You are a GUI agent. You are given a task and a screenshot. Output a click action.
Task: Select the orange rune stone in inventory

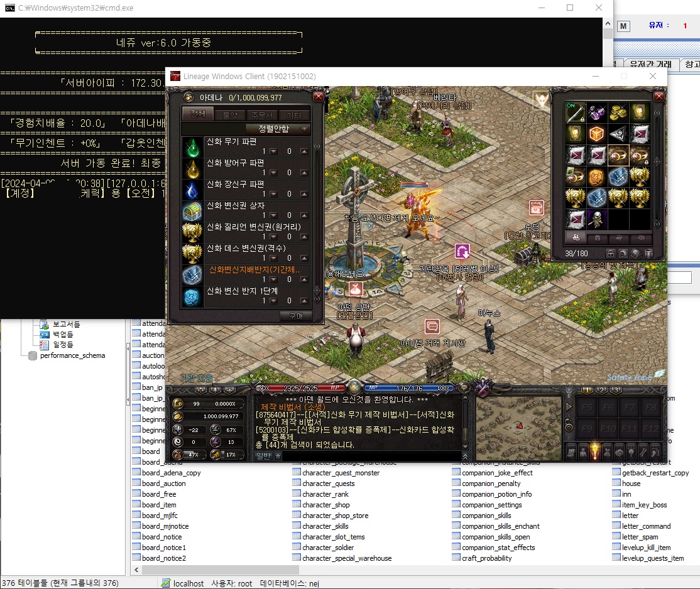[x=596, y=176]
